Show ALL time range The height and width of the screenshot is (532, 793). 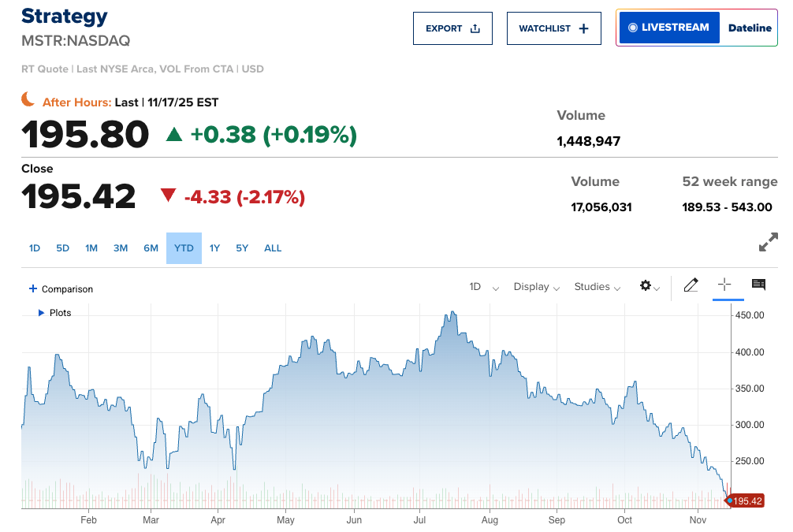point(273,248)
